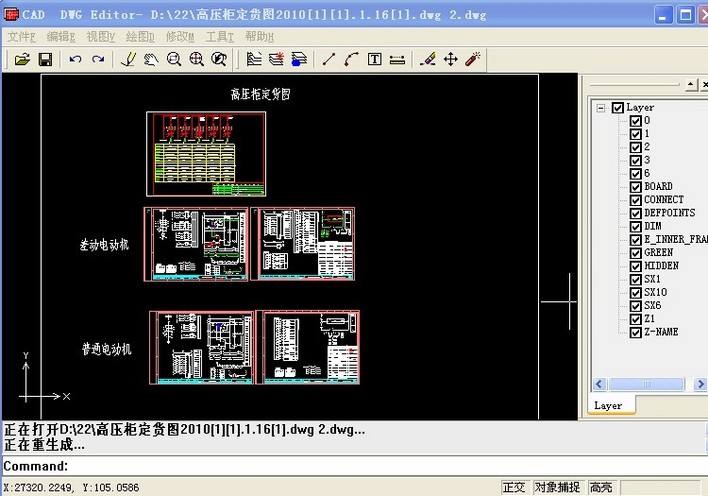Toggle the checkbox for layer 6
Image resolution: width=708 pixels, height=496 pixels.
(636, 173)
